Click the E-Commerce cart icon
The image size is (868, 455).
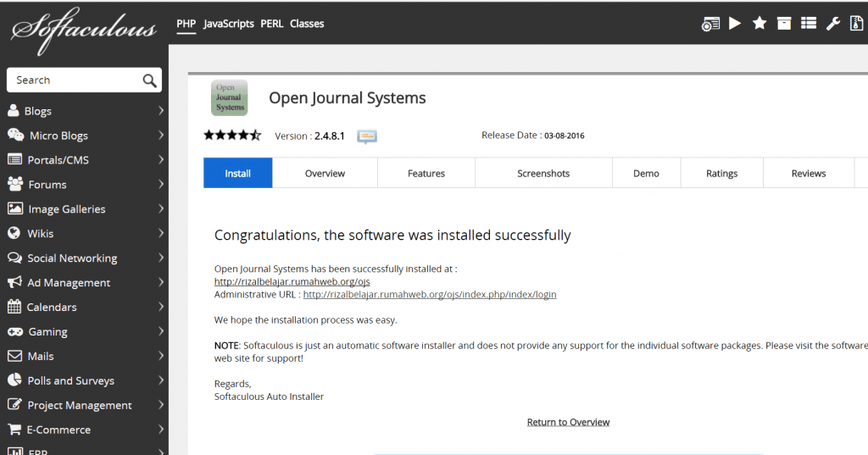[14, 430]
